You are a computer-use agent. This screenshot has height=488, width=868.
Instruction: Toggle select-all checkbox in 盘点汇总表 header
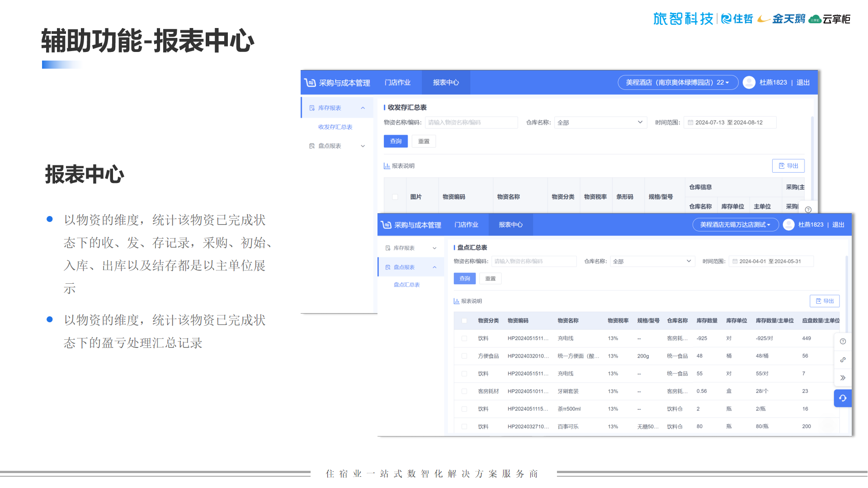[x=464, y=321]
